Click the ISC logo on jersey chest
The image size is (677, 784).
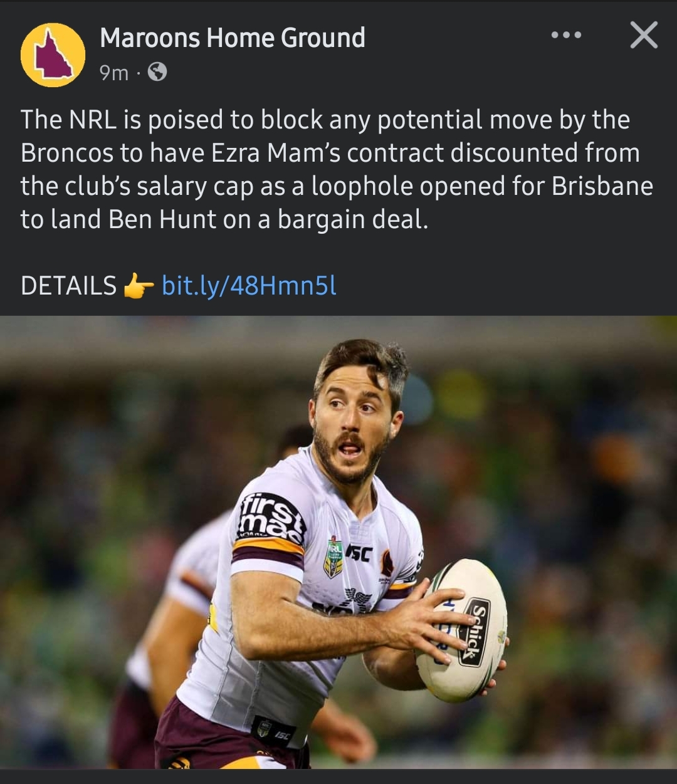click(359, 553)
